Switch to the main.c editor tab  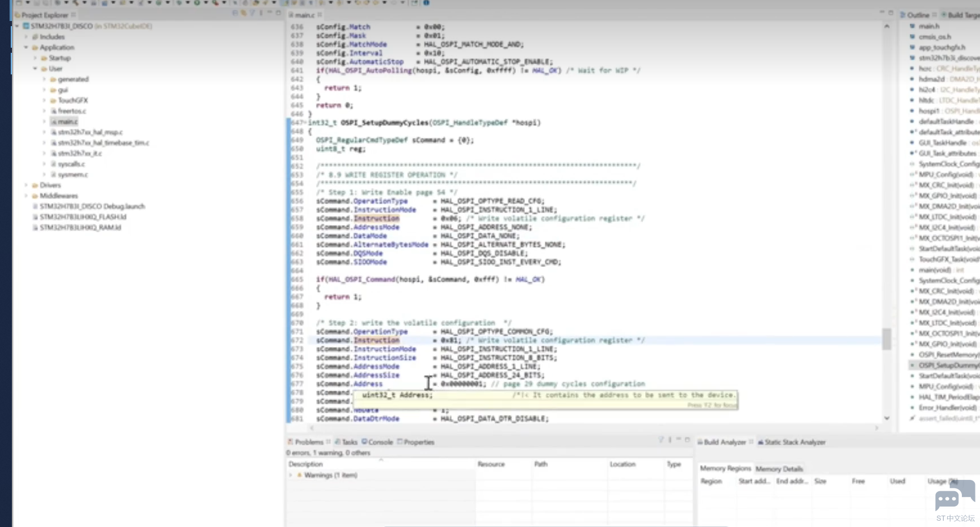click(x=305, y=15)
